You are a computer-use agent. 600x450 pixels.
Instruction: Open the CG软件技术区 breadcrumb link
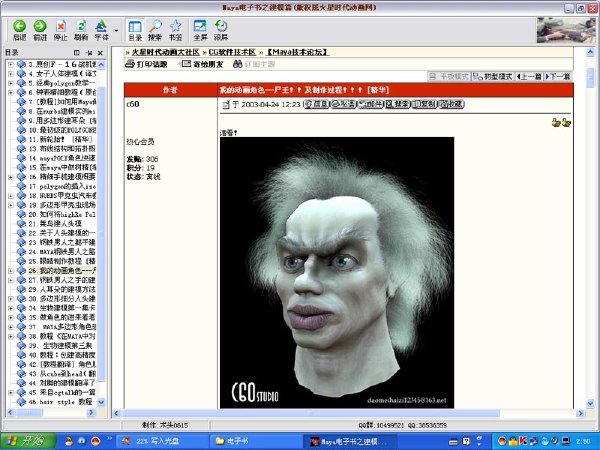click(232, 52)
